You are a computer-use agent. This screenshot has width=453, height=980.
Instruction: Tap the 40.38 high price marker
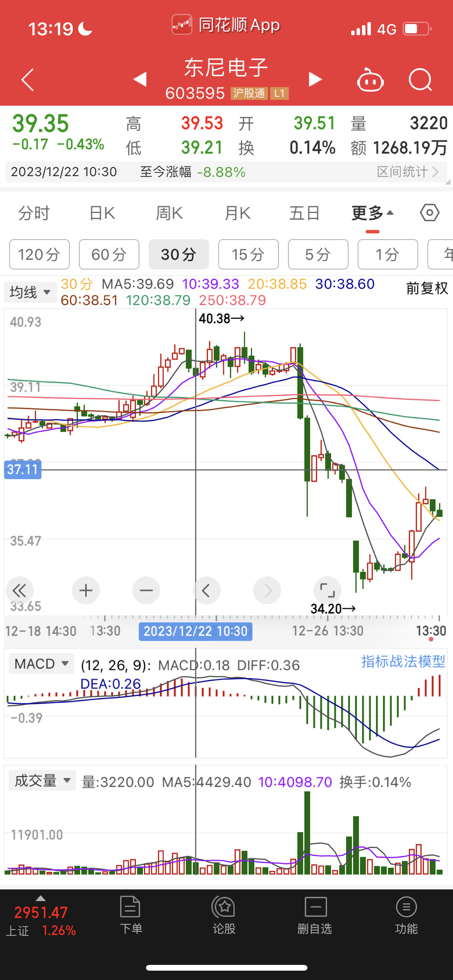tap(221, 319)
